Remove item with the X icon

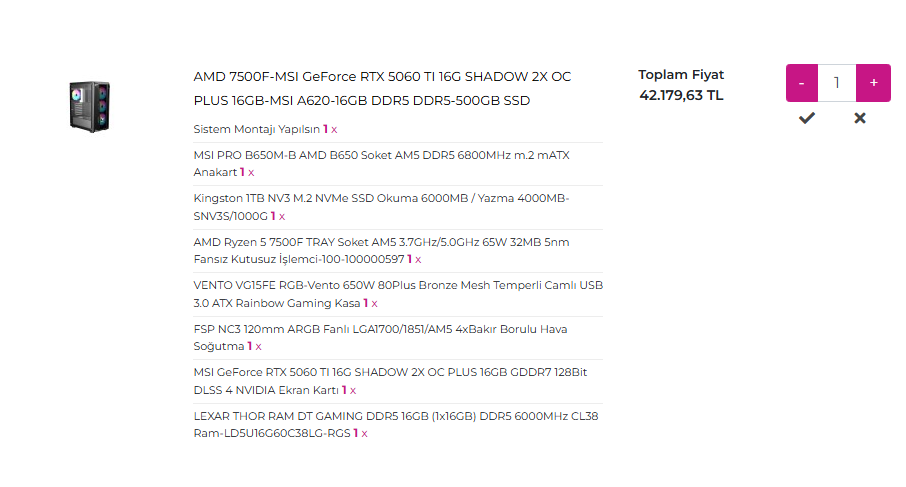(x=860, y=118)
